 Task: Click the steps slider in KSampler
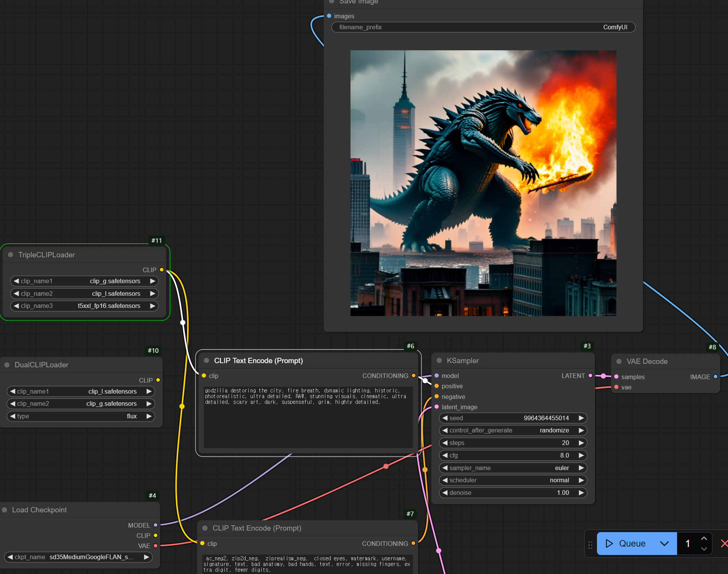[x=513, y=443]
